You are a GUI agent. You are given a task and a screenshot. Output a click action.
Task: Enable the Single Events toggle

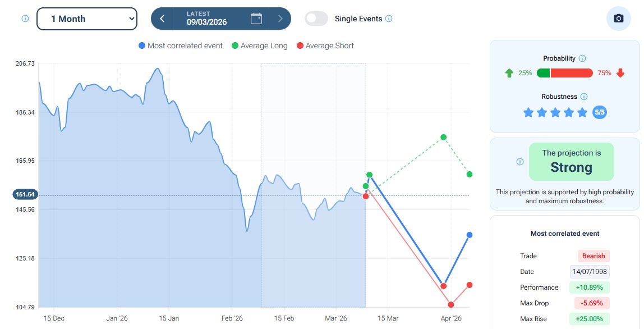click(x=316, y=19)
